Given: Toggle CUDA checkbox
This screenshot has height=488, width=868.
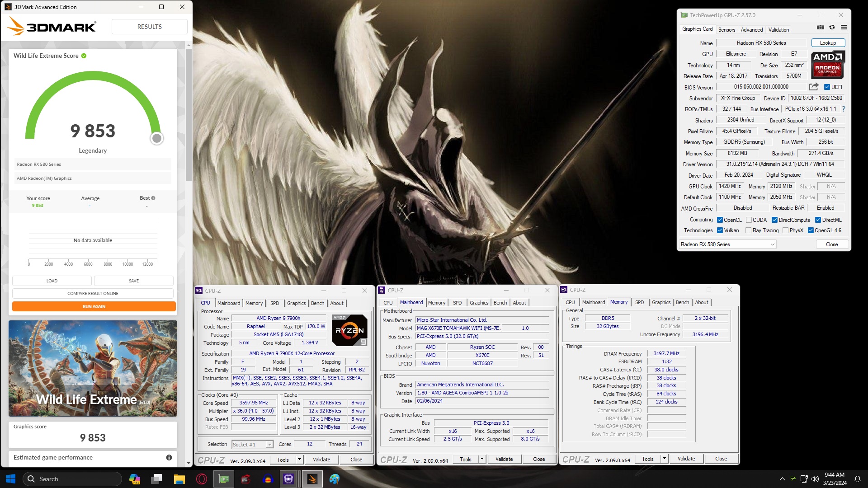Looking at the screenshot, I should point(749,220).
